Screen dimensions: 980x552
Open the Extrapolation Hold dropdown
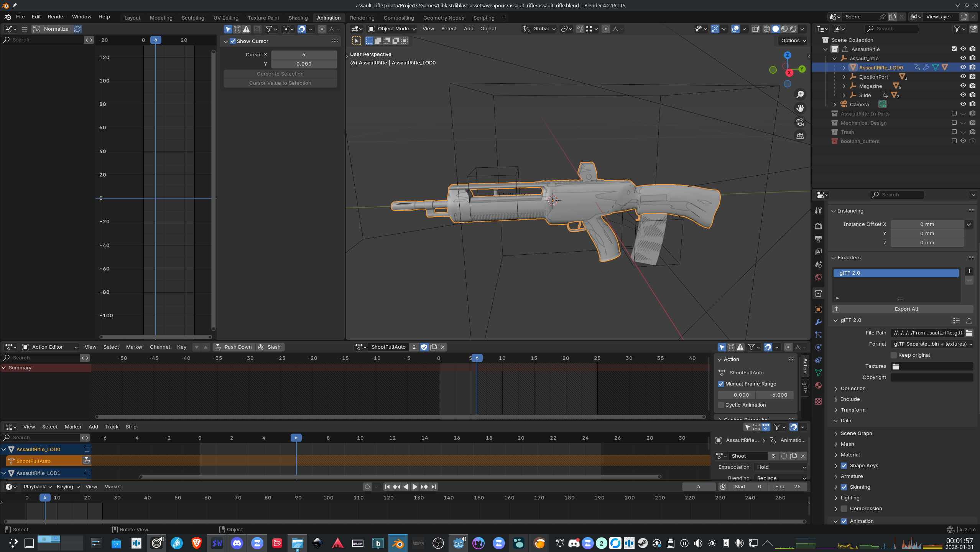pyautogui.click(x=781, y=467)
